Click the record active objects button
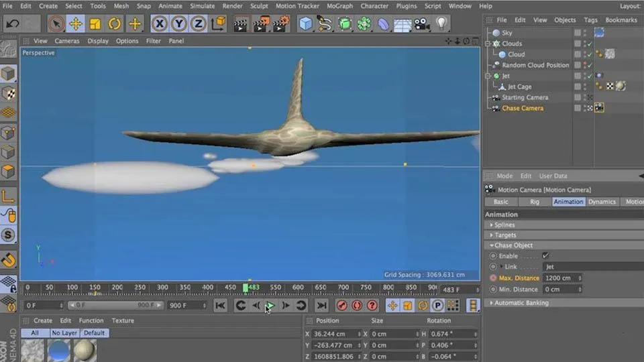Viewport: 644px width, 362px height. pyautogui.click(x=342, y=306)
